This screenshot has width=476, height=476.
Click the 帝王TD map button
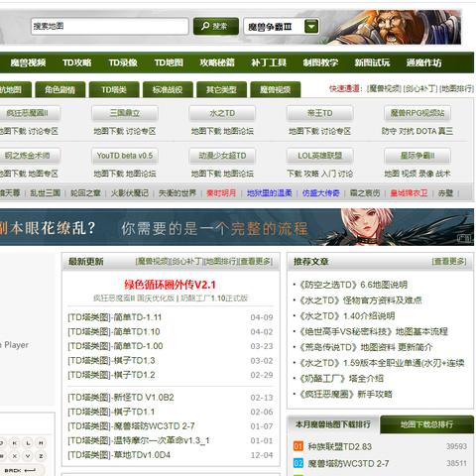319,113
